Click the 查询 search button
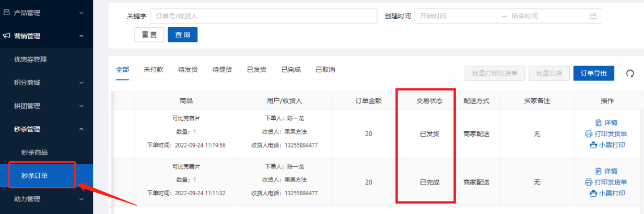 (x=182, y=35)
